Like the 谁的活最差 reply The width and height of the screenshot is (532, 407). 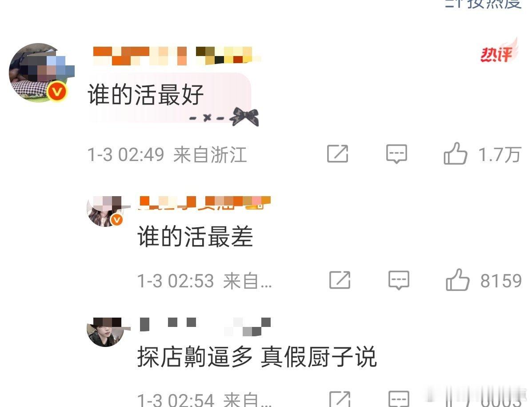point(458,280)
